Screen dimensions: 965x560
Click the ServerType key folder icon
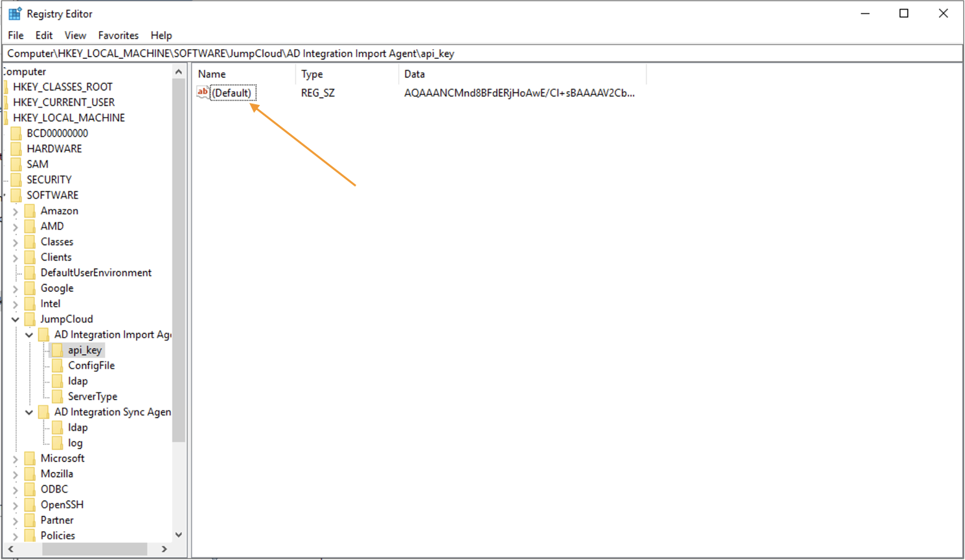[x=57, y=396]
